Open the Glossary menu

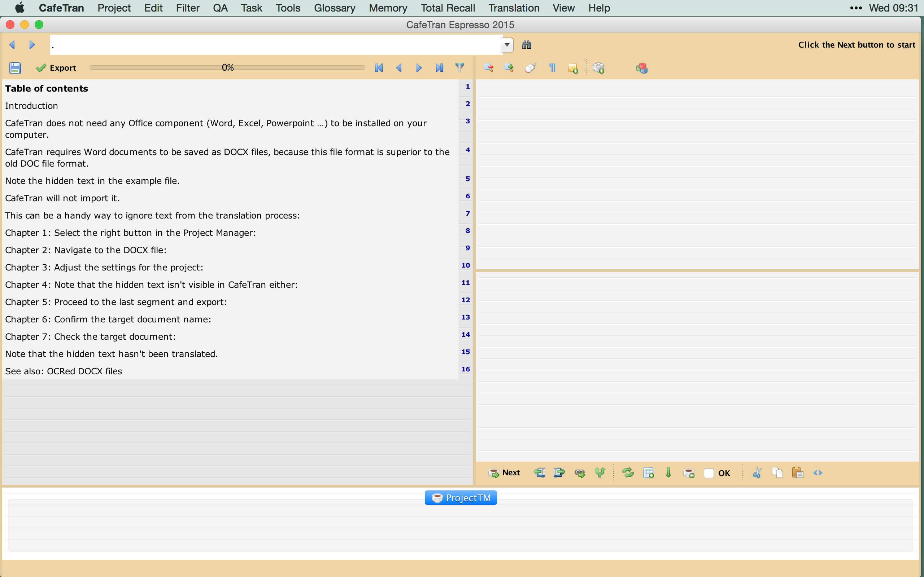(335, 8)
